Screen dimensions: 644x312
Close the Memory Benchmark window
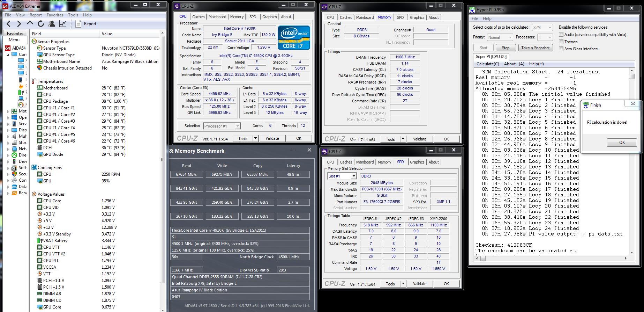(x=309, y=150)
